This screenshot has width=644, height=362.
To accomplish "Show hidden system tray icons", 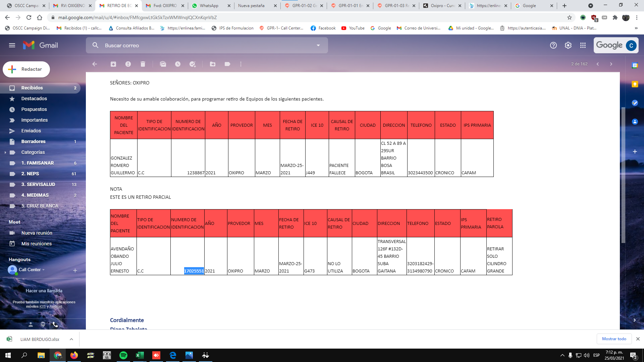I will 562,355.
